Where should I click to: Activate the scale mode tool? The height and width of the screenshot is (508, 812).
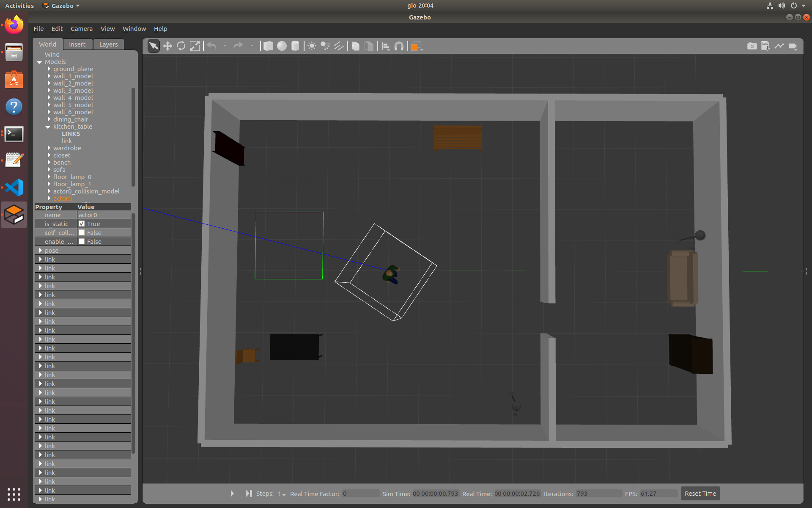tap(195, 46)
